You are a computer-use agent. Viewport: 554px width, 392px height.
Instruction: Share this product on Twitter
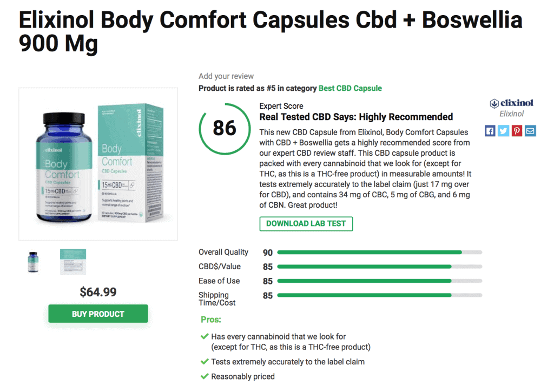(x=503, y=131)
